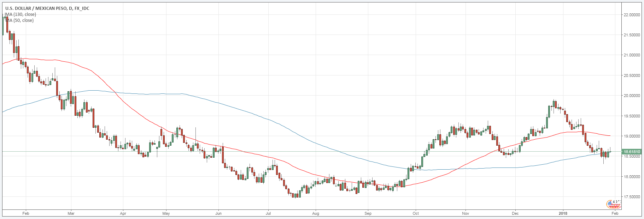Click the Apr label on time axis
The width and height of the screenshot is (644, 219).
pyautogui.click(x=123, y=213)
